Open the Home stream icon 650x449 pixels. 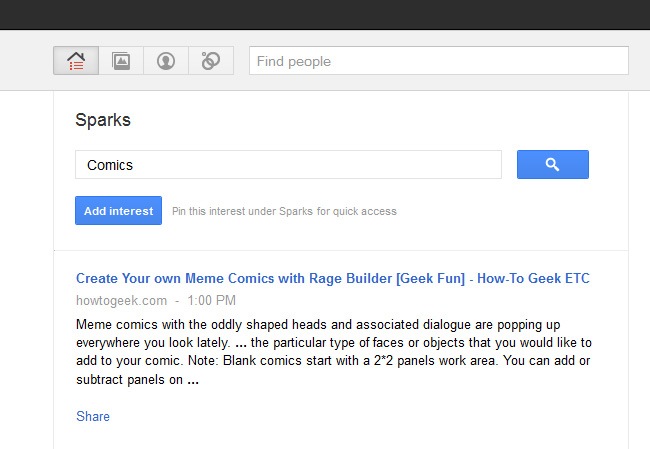(76, 61)
